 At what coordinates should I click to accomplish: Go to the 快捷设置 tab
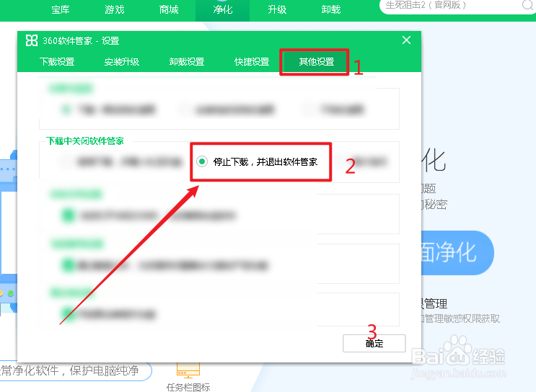tap(252, 62)
